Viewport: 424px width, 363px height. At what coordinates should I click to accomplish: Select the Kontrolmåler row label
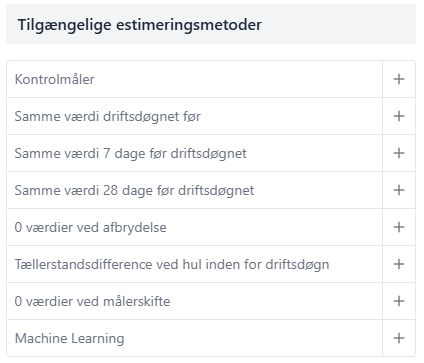pos(55,79)
